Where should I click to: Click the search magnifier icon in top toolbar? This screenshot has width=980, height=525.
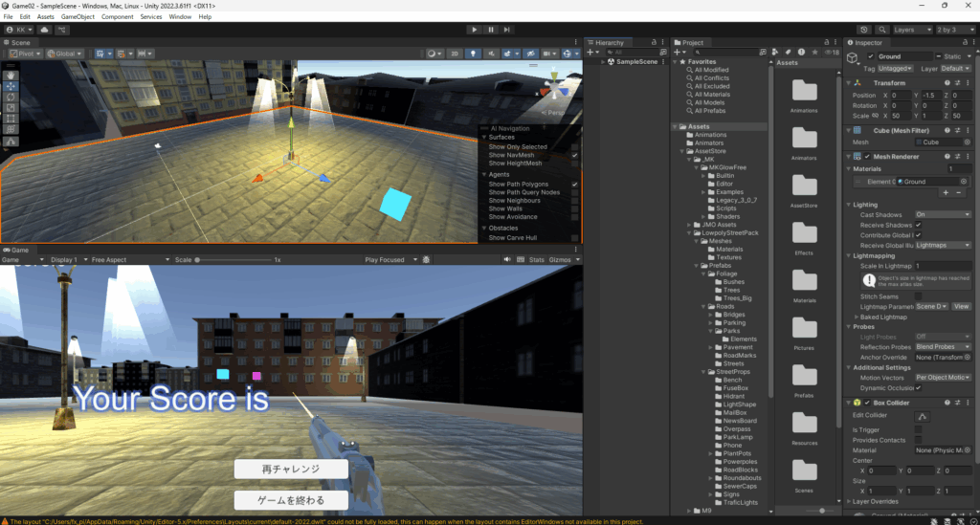(x=881, y=30)
